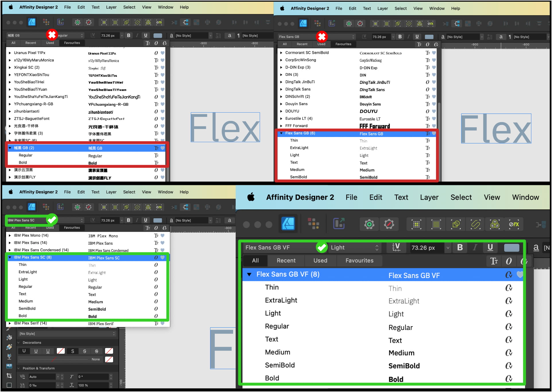
Task: Click the green gear icon in IBM Plex Sans SC window
Action: 77,207
